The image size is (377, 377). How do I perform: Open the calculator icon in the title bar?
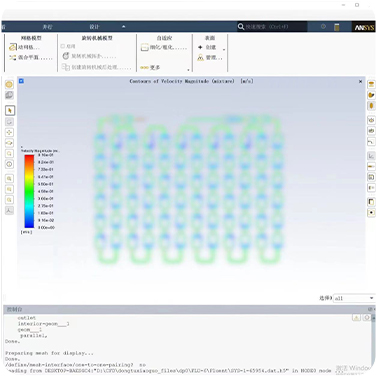(x=337, y=27)
